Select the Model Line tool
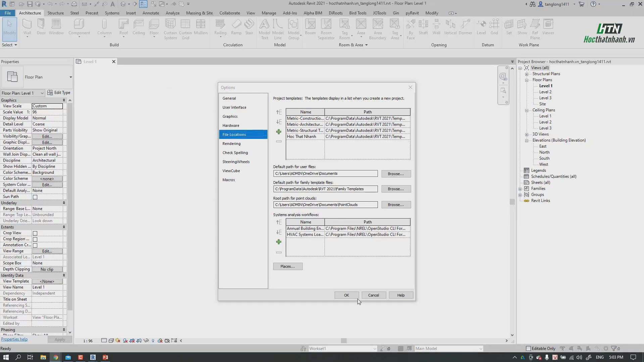This screenshot has height=362, width=644. click(x=278, y=29)
